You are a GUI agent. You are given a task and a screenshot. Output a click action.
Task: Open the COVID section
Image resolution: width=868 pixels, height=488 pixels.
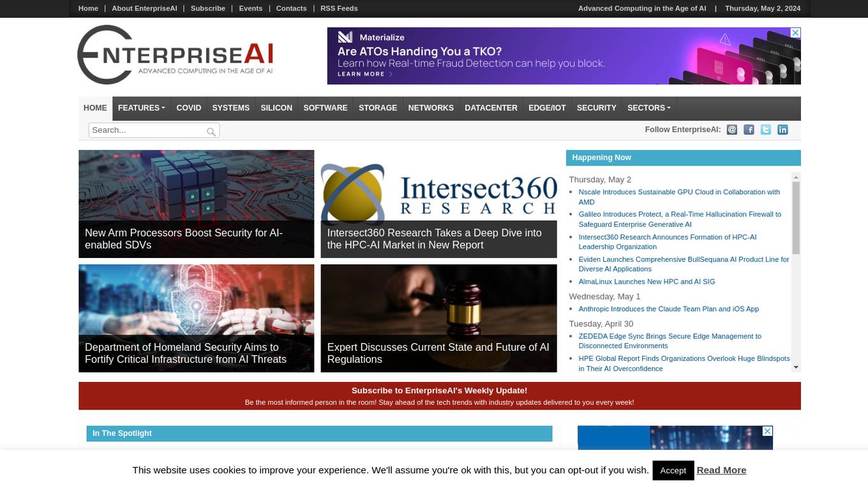(x=188, y=108)
